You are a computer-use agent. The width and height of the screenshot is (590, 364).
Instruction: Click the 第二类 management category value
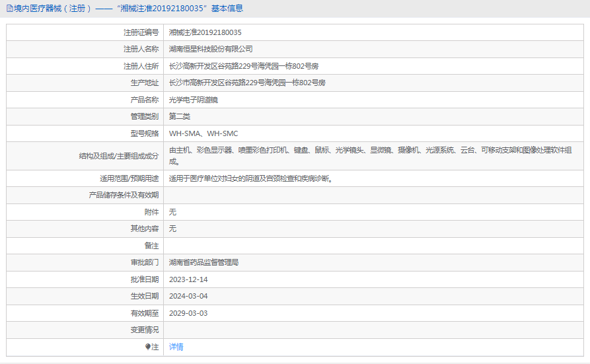(x=180, y=117)
